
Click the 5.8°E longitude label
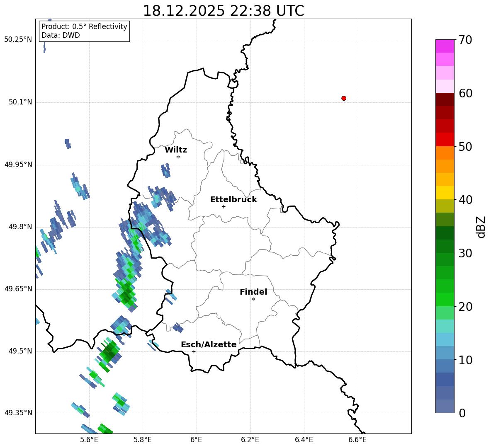143,440
